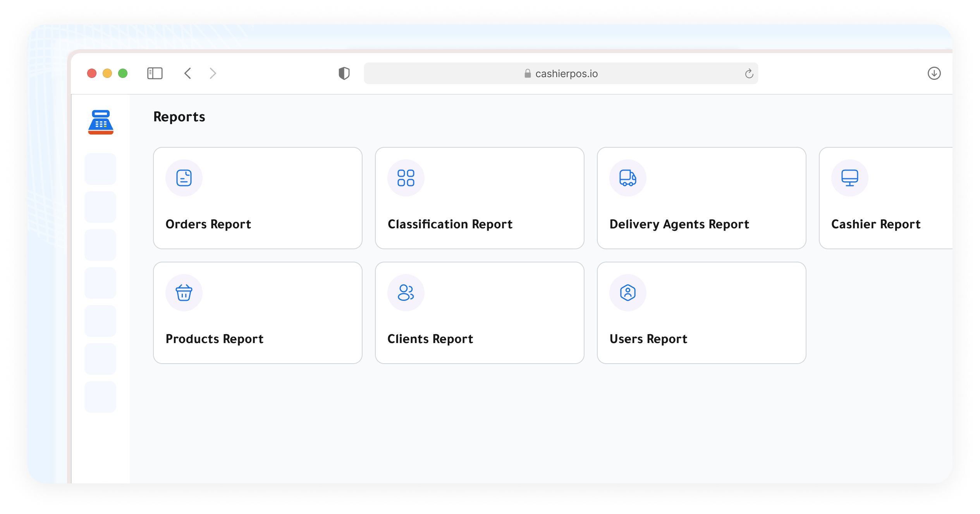Click the red close window button
Viewport: 980px width, 514px height.
click(x=92, y=73)
